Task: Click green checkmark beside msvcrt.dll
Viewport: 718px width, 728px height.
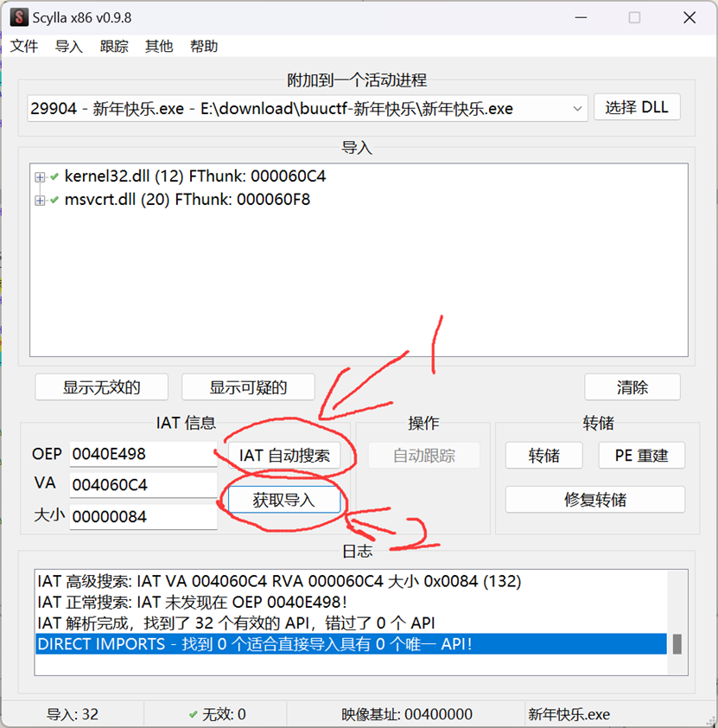Action: pyautogui.click(x=54, y=200)
